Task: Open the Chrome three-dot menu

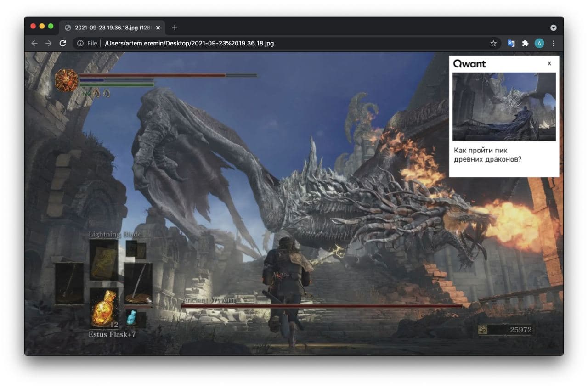Action: point(554,43)
